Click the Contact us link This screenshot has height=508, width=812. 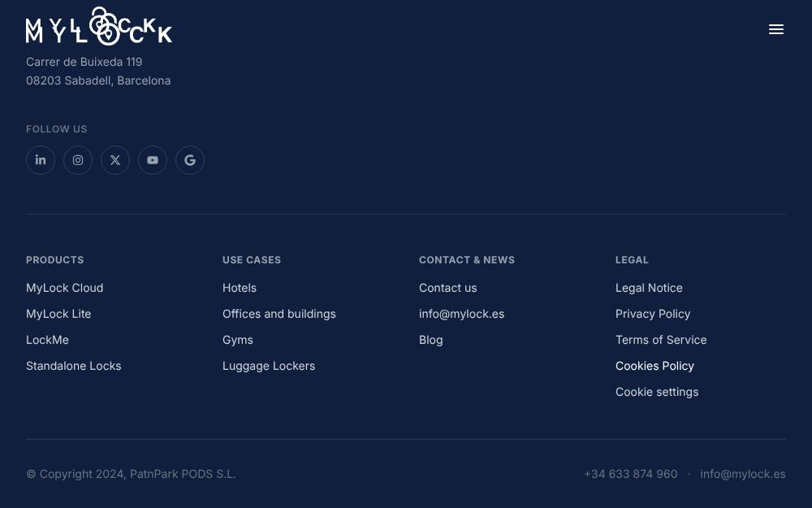click(x=448, y=288)
